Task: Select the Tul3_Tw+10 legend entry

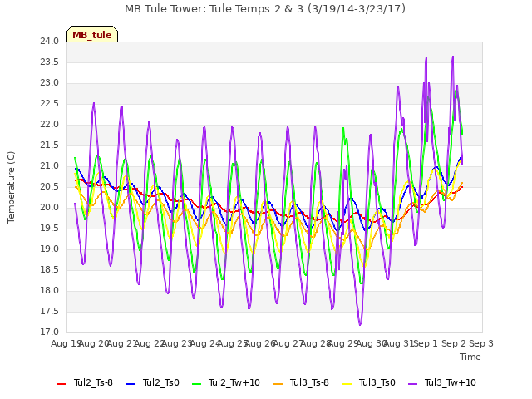Action: (442, 382)
